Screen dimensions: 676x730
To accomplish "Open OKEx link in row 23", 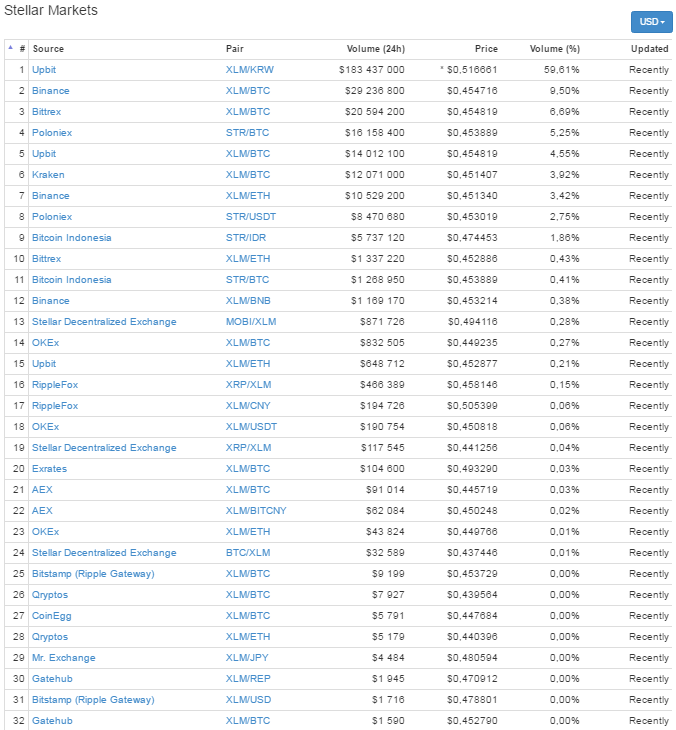I will pos(45,532).
